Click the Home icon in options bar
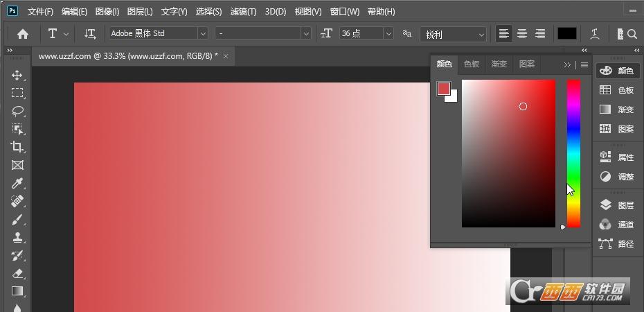 [23, 33]
